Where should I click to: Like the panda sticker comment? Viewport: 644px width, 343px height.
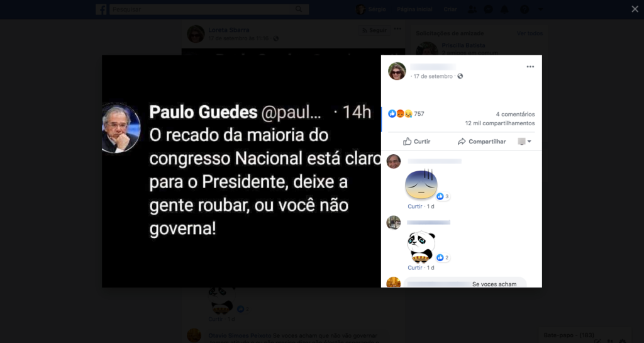(415, 268)
